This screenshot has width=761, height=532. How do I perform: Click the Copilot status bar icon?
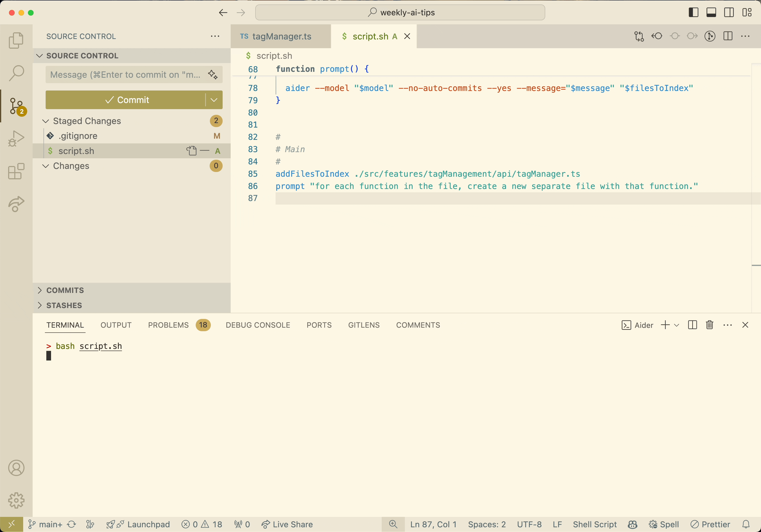point(632,524)
